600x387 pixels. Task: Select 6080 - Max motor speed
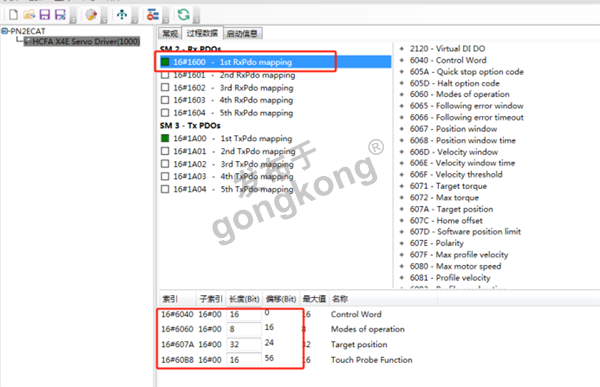click(x=455, y=266)
